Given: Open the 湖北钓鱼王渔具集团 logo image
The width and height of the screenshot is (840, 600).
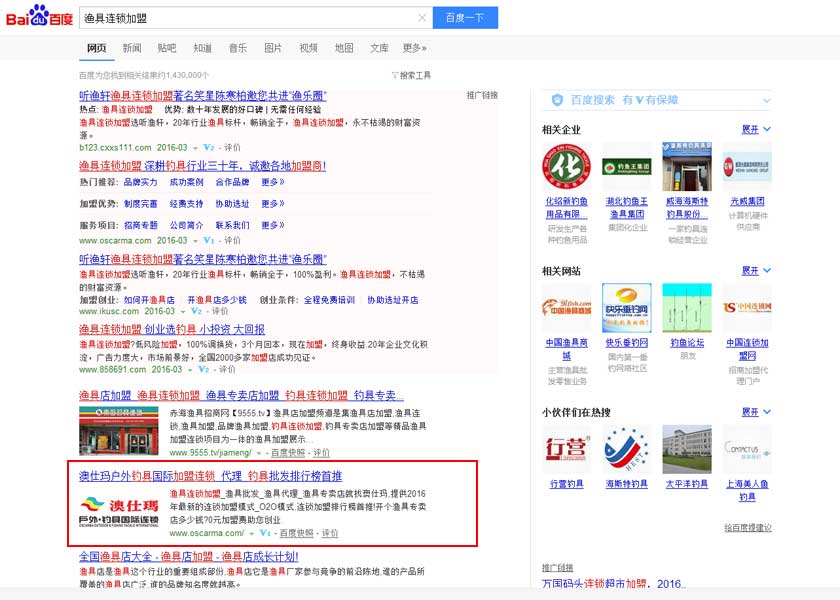Looking at the screenshot, I should pyautogui.click(x=627, y=167).
